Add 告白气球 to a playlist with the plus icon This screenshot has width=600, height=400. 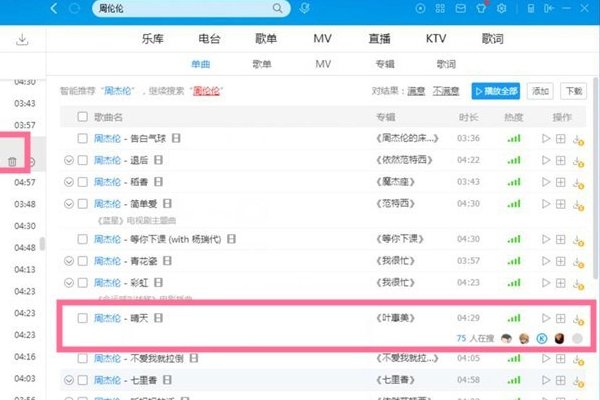pyautogui.click(x=561, y=139)
